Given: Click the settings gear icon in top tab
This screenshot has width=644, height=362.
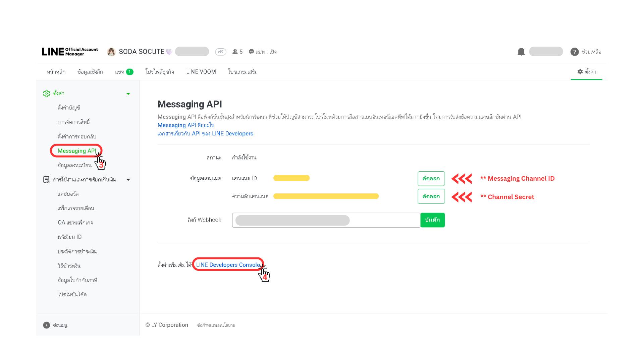Looking at the screenshot, I should pyautogui.click(x=580, y=72).
